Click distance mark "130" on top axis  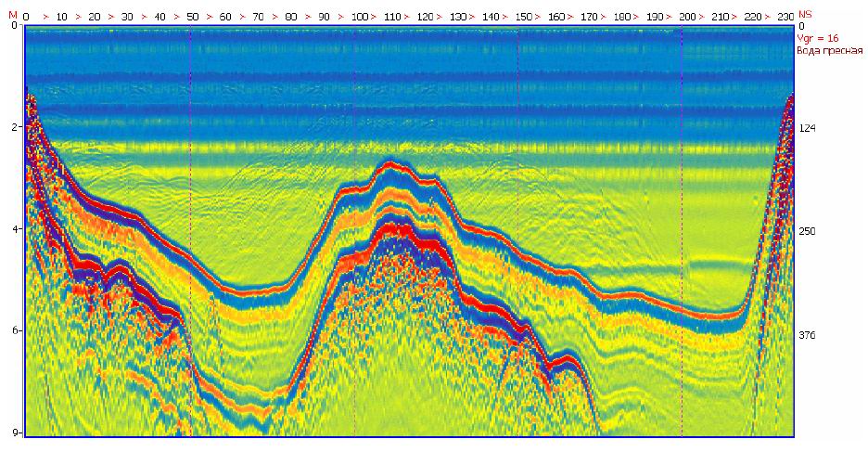tap(458, 18)
